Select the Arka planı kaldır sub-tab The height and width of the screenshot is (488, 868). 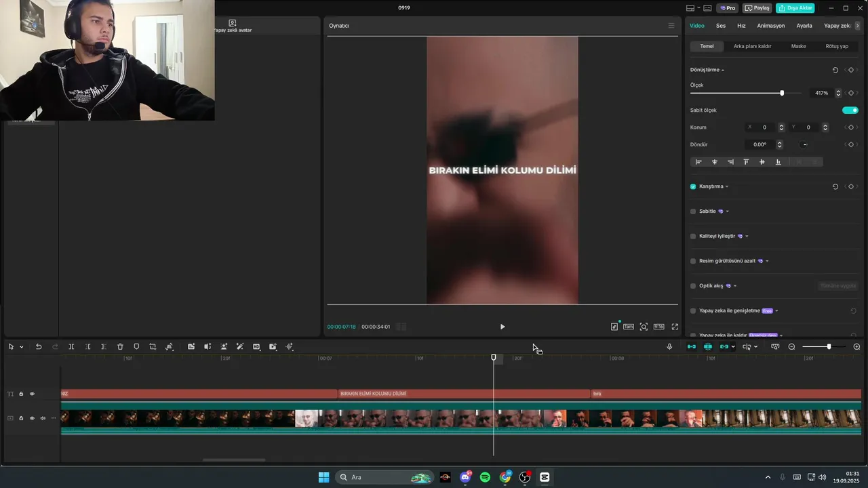[x=753, y=46]
